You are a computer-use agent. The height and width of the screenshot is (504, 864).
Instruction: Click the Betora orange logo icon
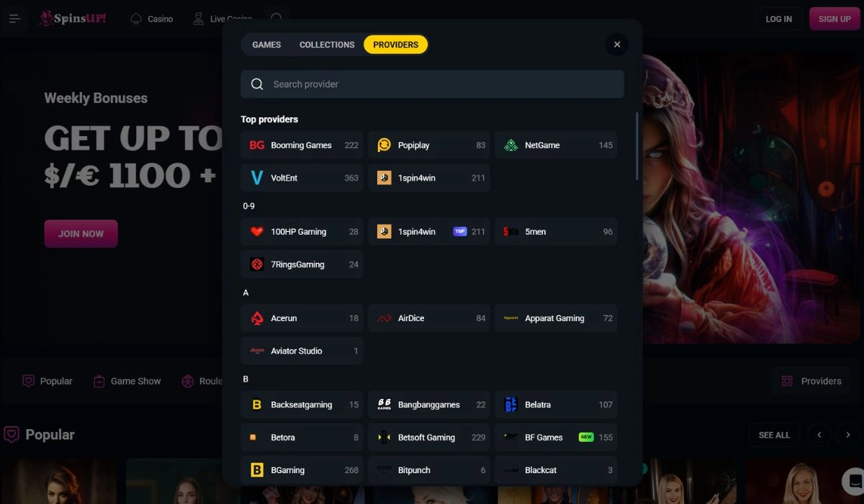[253, 437]
